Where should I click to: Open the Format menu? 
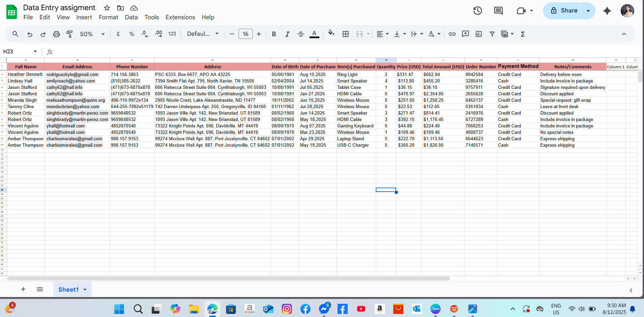coord(108,17)
